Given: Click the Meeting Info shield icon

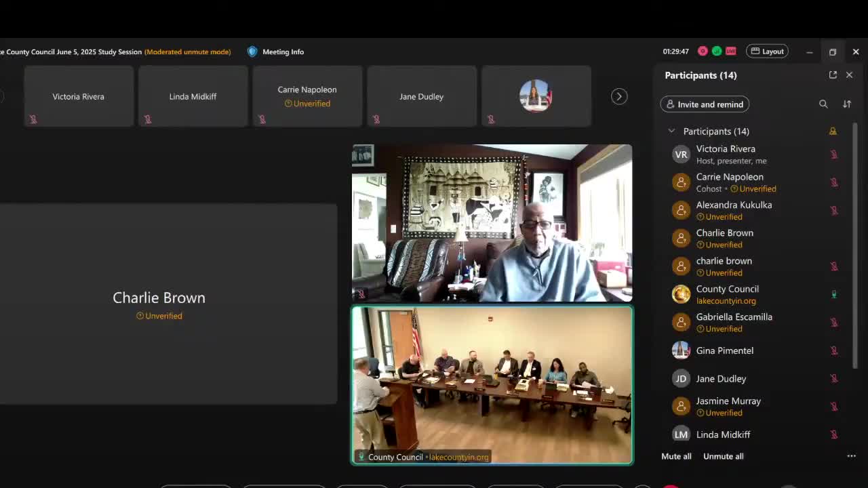Looking at the screenshot, I should click(252, 52).
